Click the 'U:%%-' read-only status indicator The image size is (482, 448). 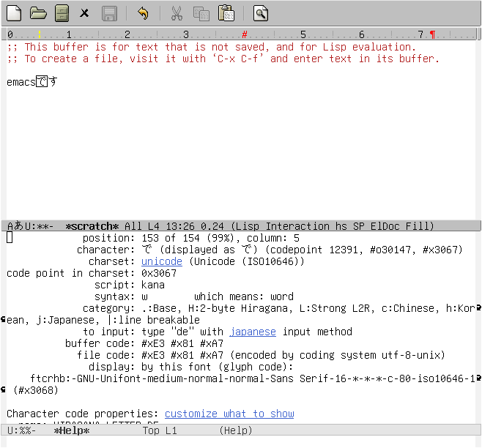point(21,430)
